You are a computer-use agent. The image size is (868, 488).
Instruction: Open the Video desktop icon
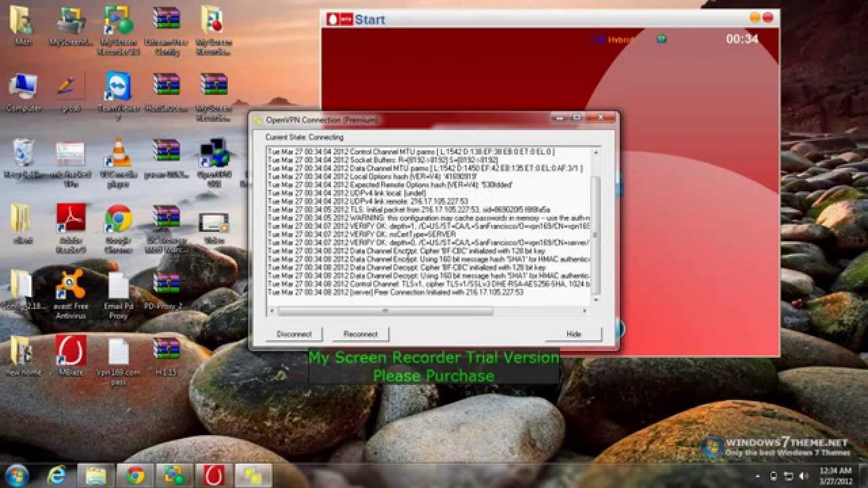coord(214,226)
